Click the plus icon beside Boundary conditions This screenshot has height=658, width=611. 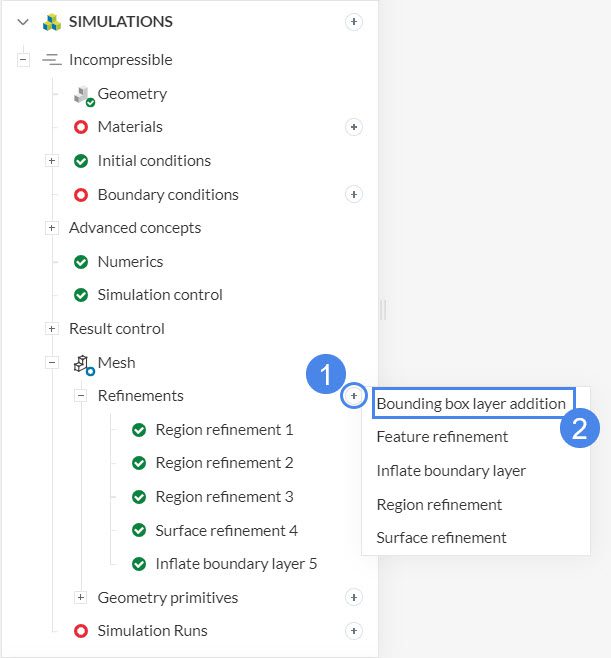tap(353, 194)
